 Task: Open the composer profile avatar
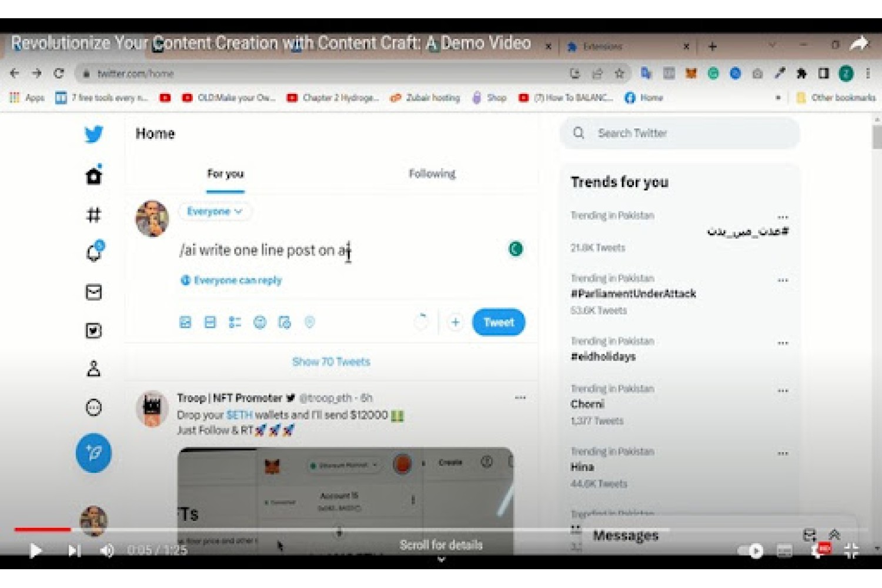tap(152, 219)
